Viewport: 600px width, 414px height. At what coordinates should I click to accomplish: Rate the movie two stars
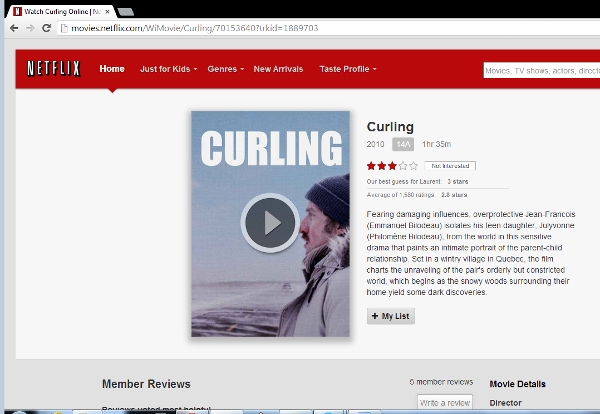382,166
